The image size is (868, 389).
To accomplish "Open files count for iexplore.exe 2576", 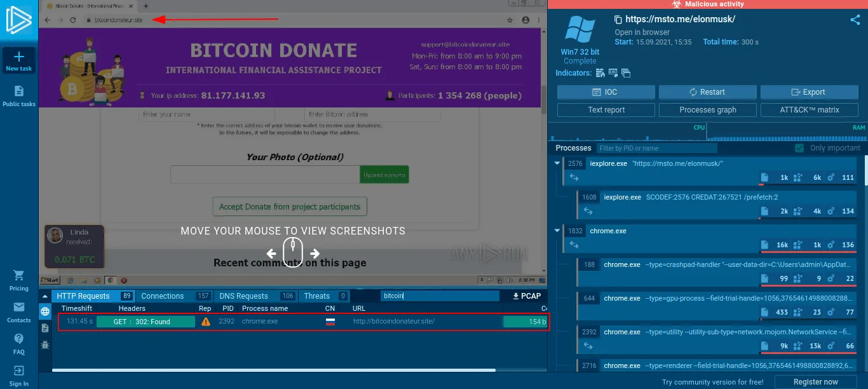I will pos(775,177).
